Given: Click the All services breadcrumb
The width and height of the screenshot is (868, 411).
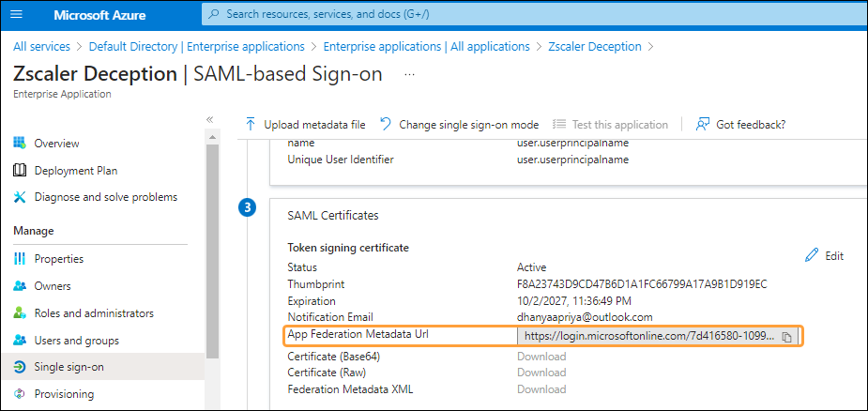Looking at the screenshot, I should coord(43,47).
